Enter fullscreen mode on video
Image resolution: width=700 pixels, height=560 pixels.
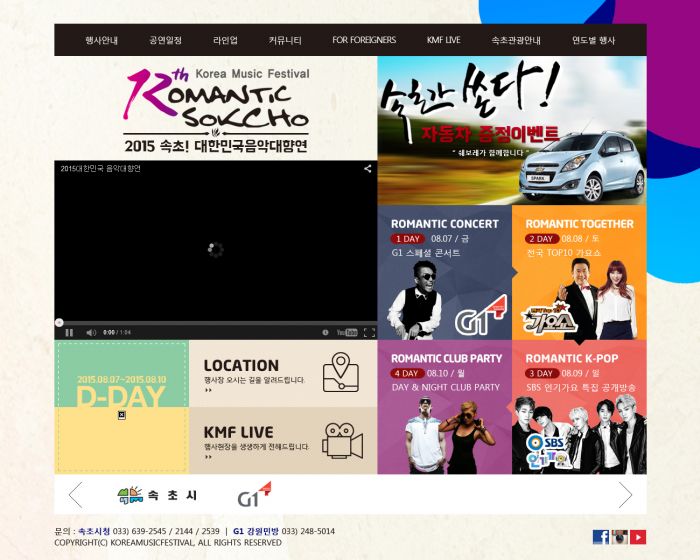pyautogui.click(x=368, y=332)
